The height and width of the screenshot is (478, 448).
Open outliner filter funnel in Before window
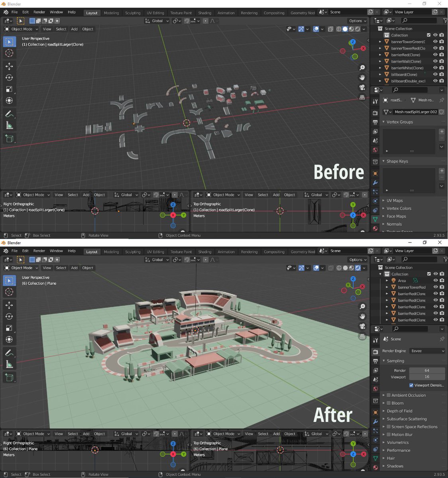click(x=445, y=20)
